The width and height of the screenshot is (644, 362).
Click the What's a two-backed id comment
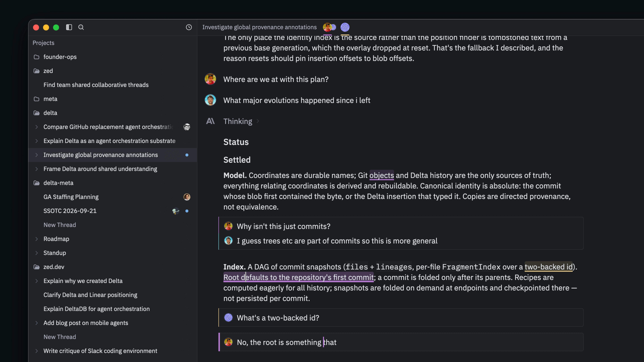[x=401, y=318]
